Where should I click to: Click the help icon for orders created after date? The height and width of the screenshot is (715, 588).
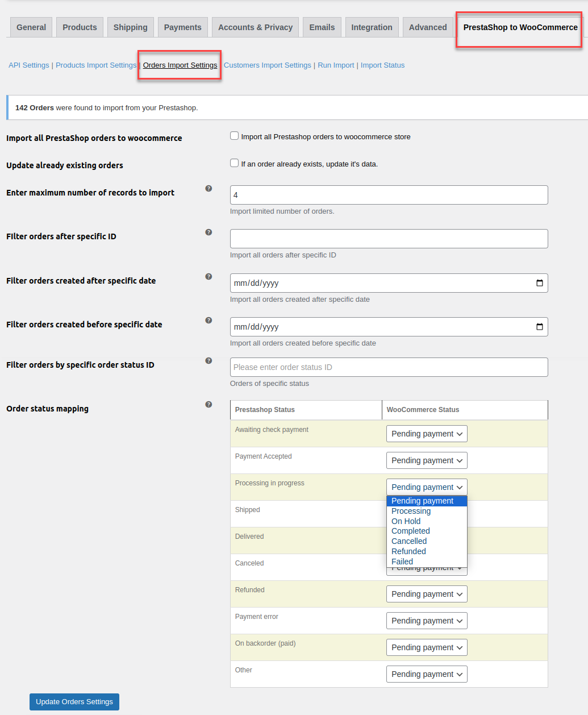pos(208,276)
